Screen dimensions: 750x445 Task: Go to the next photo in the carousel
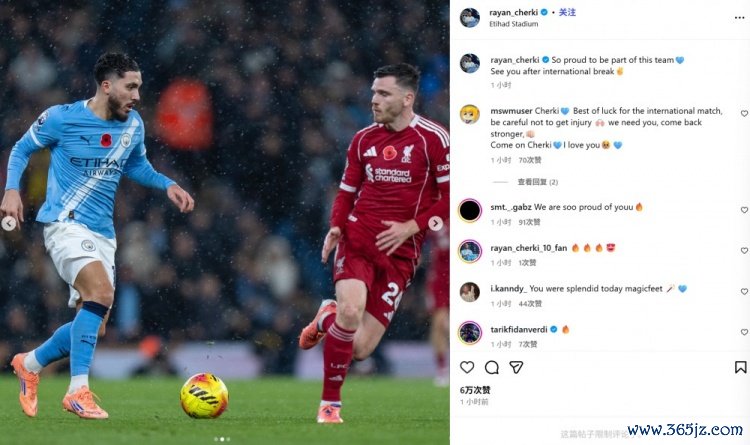tap(435, 223)
